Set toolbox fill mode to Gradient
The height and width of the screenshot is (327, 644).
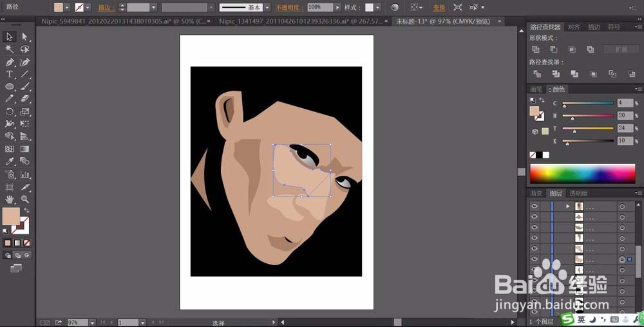coord(17,243)
